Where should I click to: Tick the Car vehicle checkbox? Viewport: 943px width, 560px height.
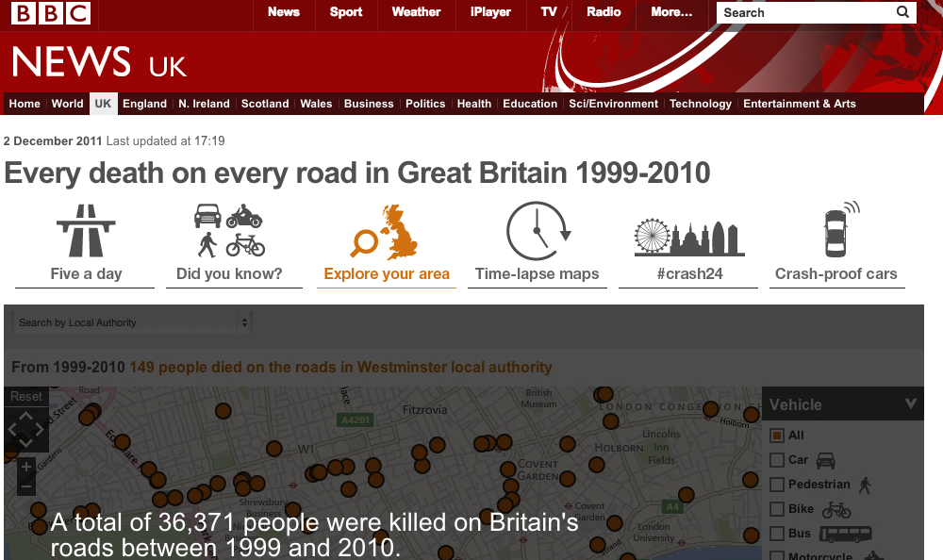[x=777, y=460]
